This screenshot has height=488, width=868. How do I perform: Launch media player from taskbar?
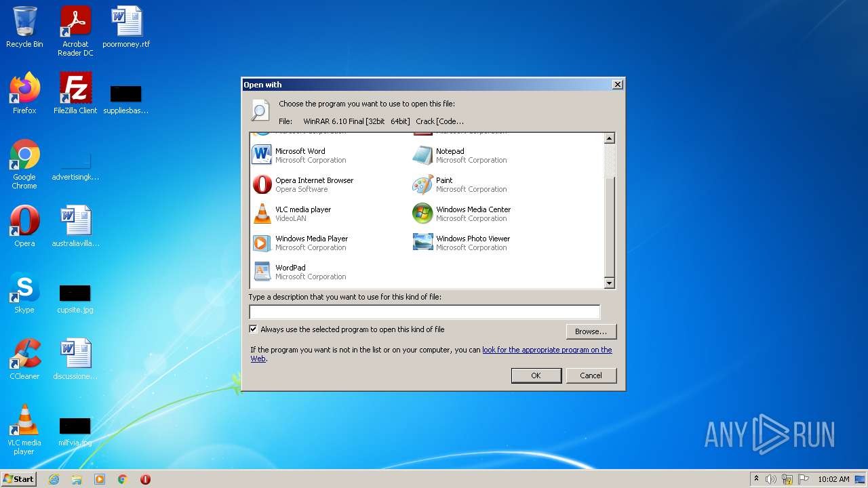coord(100,479)
